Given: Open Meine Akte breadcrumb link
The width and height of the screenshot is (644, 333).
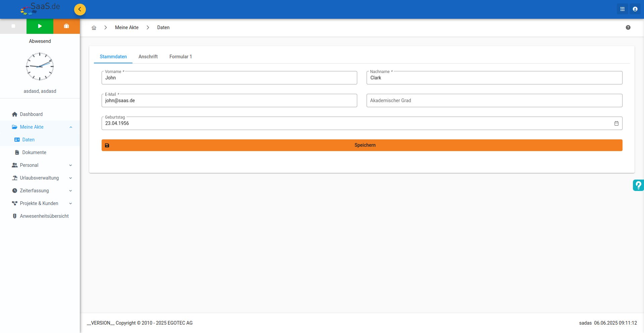Looking at the screenshot, I should [x=127, y=27].
